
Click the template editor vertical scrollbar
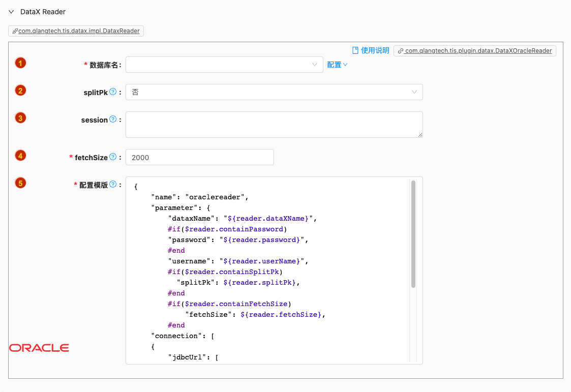click(x=413, y=234)
